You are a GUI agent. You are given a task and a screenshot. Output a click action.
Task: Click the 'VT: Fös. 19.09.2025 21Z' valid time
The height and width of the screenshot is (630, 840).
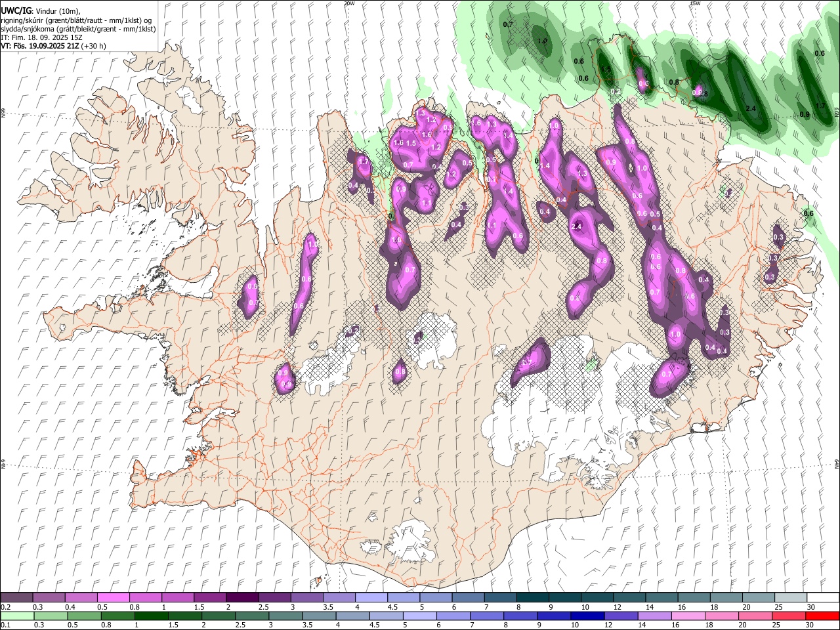pos(40,46)
